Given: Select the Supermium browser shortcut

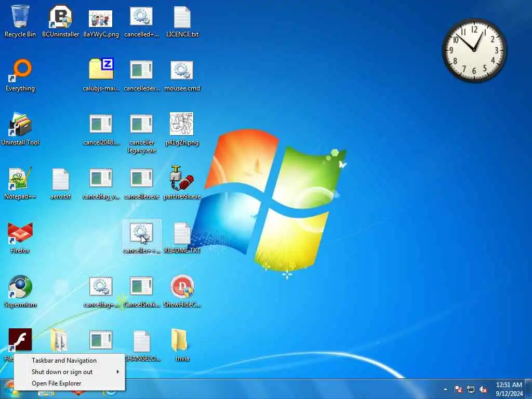Looking at the screenshot, I should (20, 291).
